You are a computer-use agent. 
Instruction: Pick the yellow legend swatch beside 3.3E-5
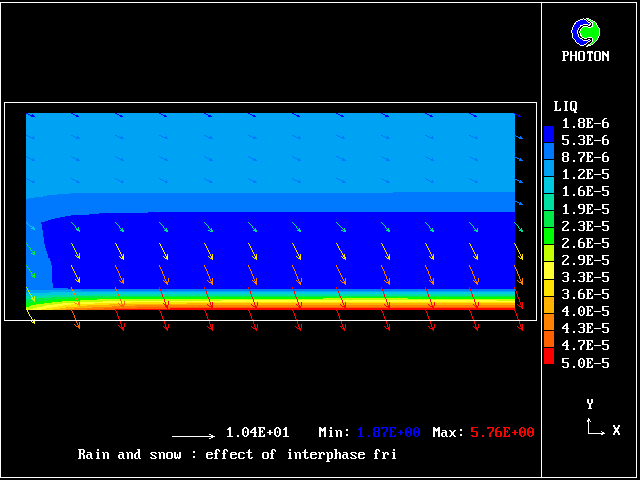pos(549,275)
